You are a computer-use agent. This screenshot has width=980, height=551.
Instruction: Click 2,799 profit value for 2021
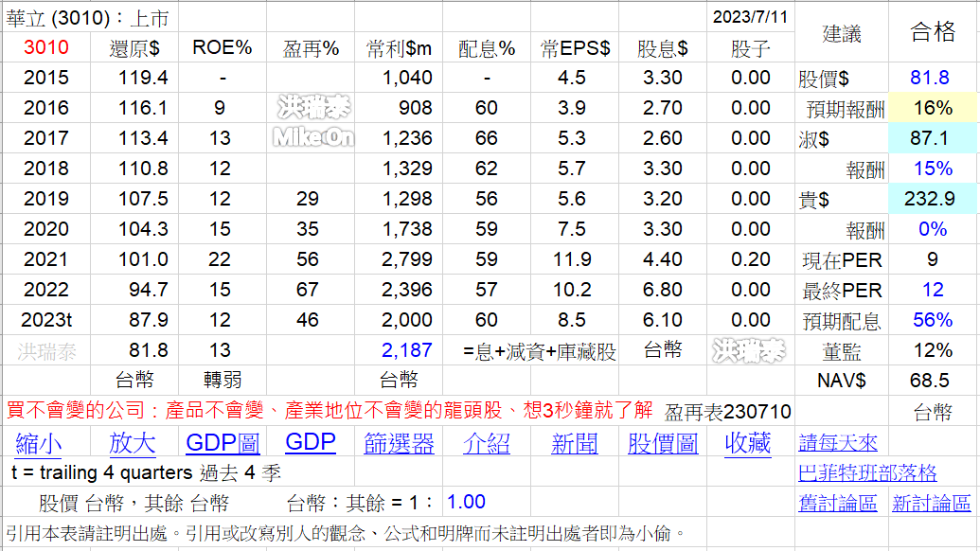tap(407, 258)
